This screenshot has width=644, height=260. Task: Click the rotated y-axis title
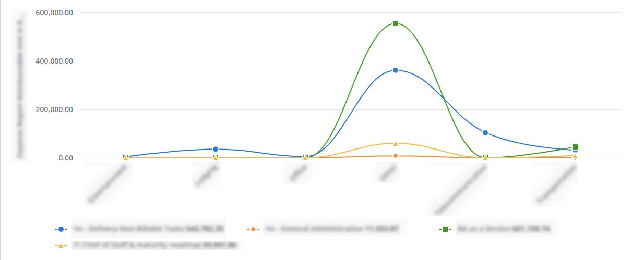coord(20,86)
